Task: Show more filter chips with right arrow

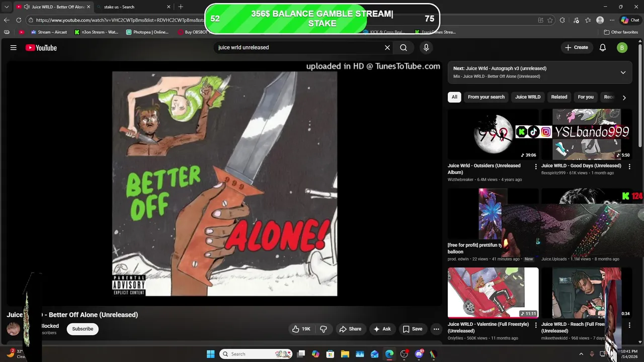Action: 624,98
